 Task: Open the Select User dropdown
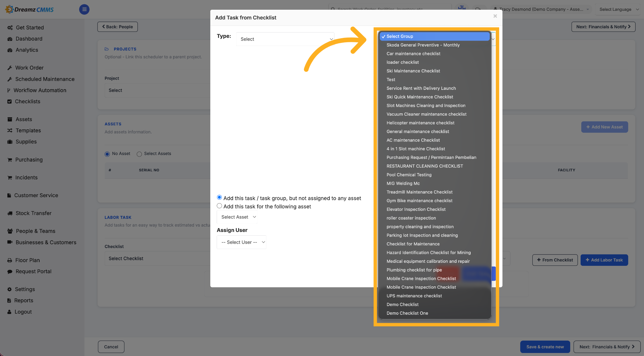coord(241,242)
